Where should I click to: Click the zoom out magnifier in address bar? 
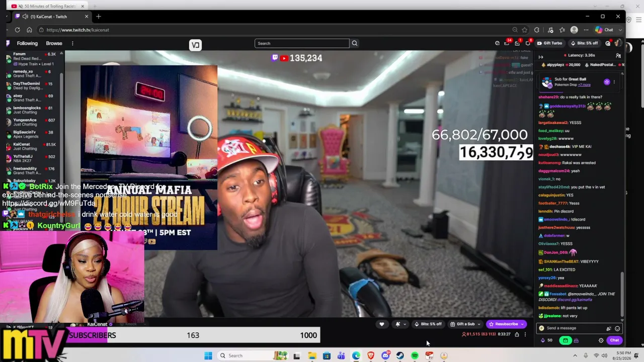click(515, 30)
